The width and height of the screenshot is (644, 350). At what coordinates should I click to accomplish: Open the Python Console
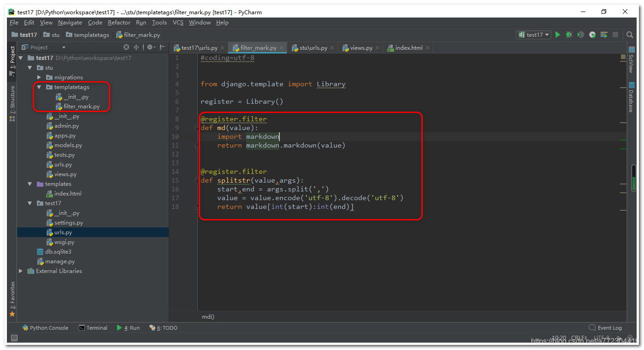(45, 328)
